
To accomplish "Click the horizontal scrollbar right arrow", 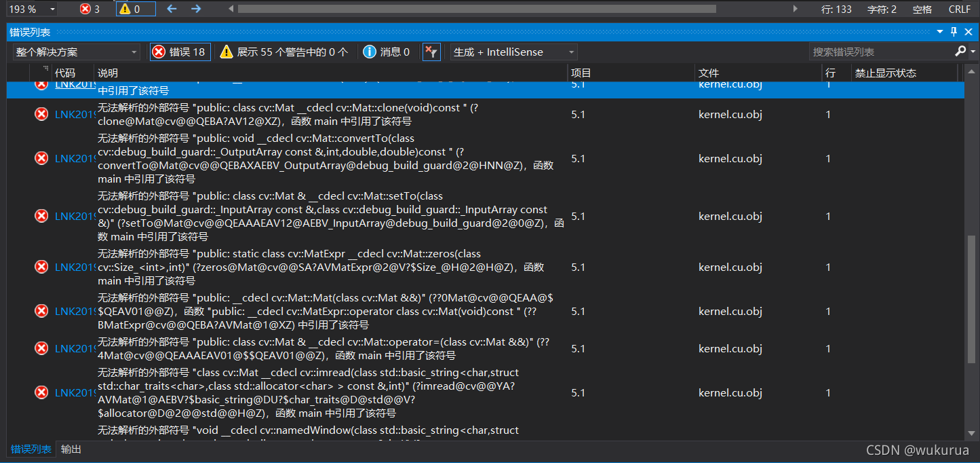I will (x=796, y=9).
